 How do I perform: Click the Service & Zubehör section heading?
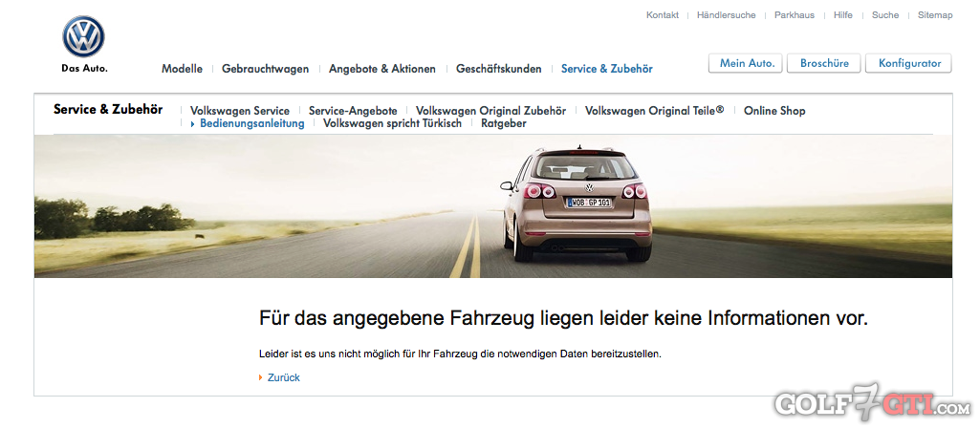(108, 109)
